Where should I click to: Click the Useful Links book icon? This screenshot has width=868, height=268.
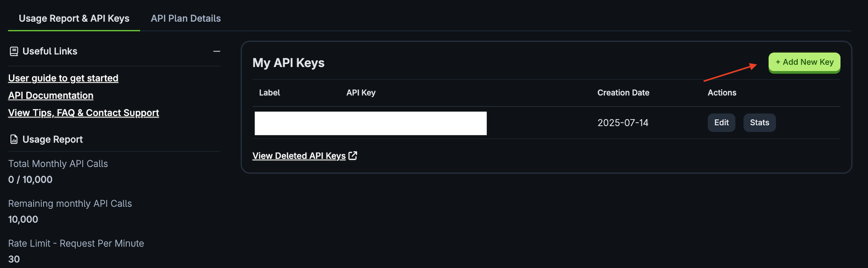tap(14, 51)
